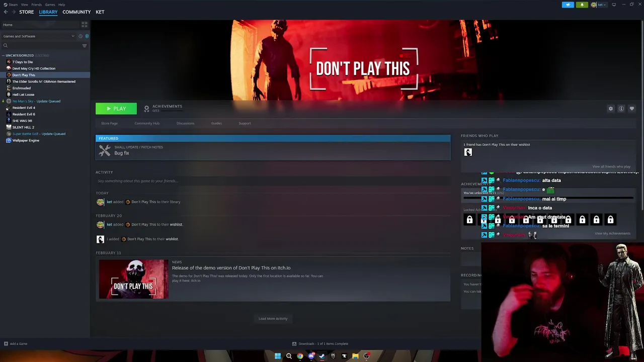
Task: Click Add a Game at bottom left
Action: coord(16,344)
